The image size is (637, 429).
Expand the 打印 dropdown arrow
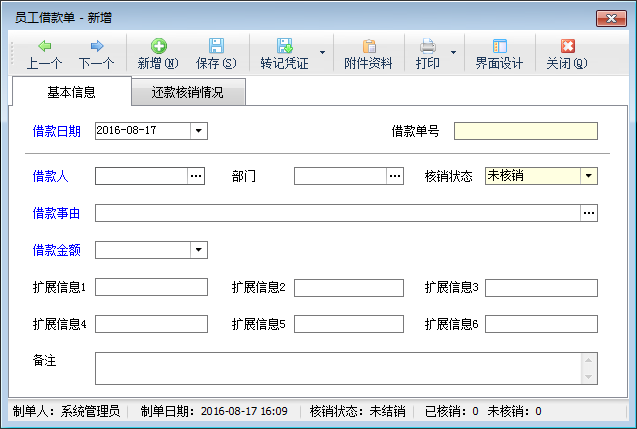(453, 52)
